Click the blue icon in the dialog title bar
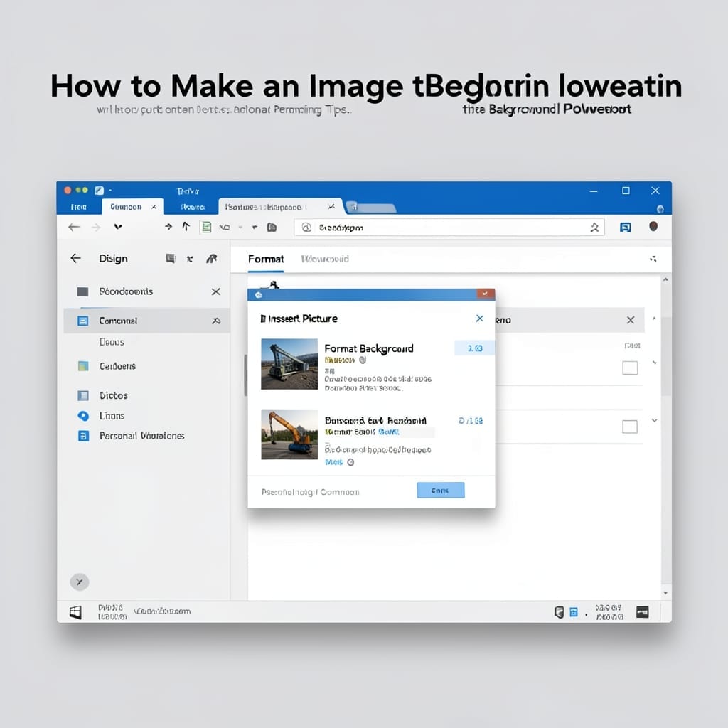Viewport: 728px width, 728px height. tap(259, 295)
